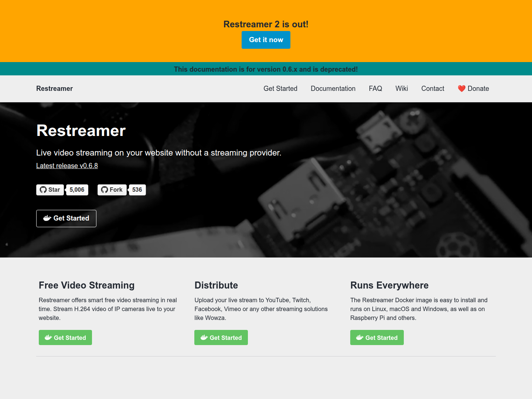Open the Donate link
Screen dimensions: 532x399
point(473,89)
